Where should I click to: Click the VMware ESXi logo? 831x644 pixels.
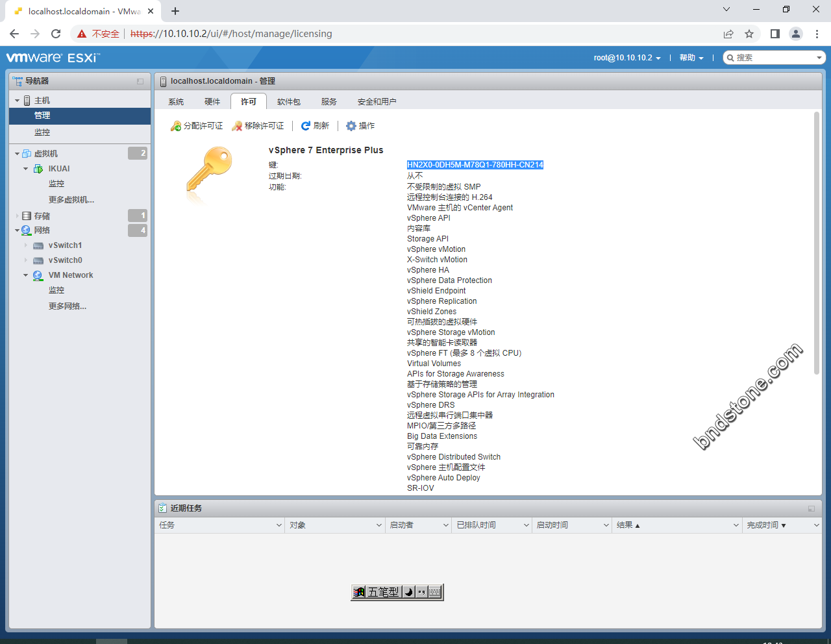pos(53,58)
